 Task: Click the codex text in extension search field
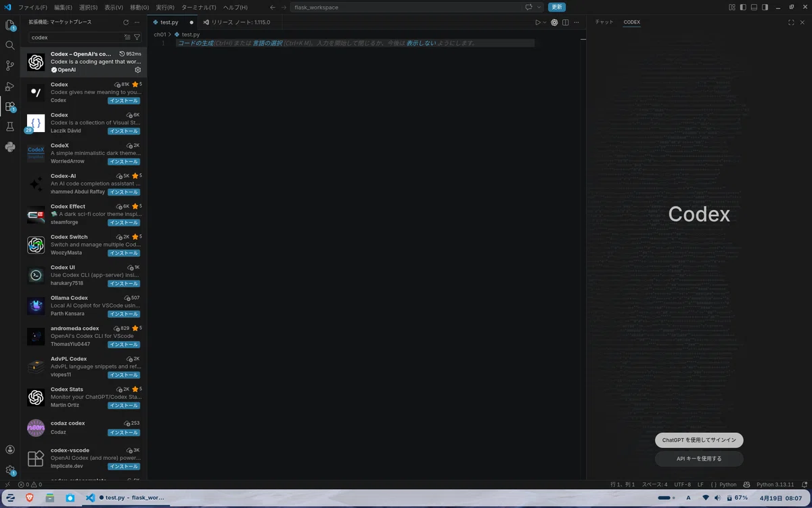pos(40,37)
